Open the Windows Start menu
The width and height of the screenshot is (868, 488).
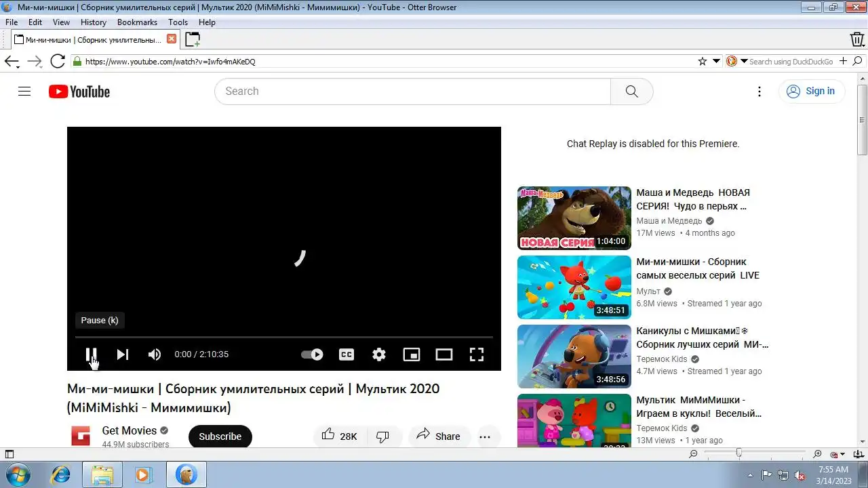[x=18, y=474]
